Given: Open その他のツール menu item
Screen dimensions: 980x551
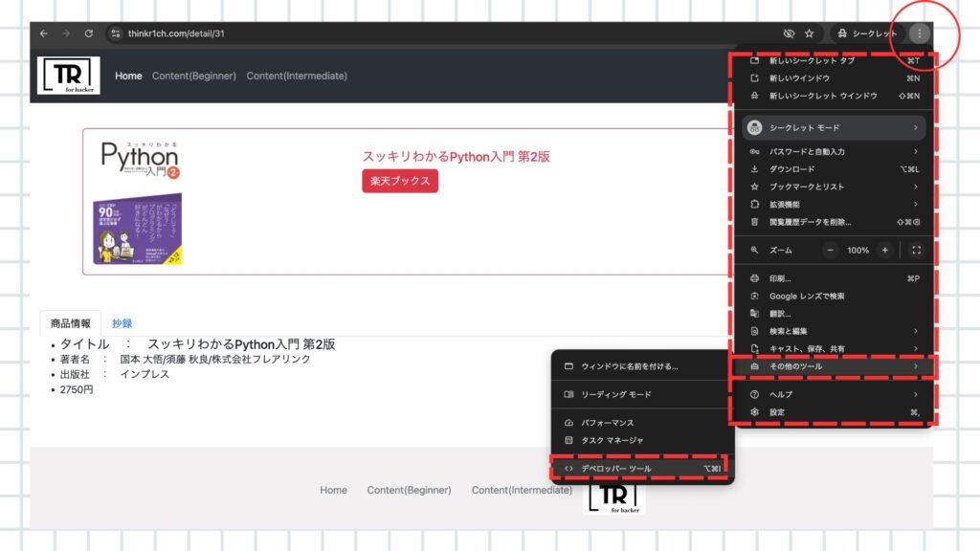Looking at the screenshot, I should pyautogui.click(x=834, y=366).
